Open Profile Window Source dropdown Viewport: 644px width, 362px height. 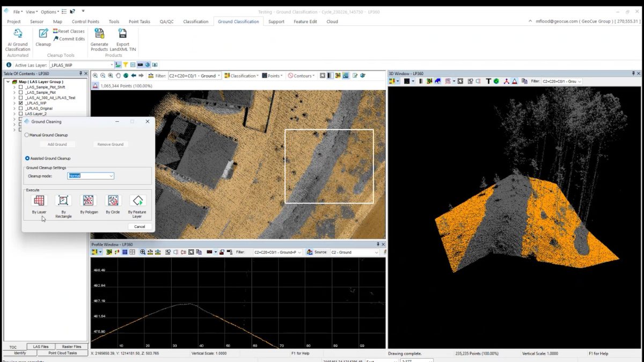point(354,252)
